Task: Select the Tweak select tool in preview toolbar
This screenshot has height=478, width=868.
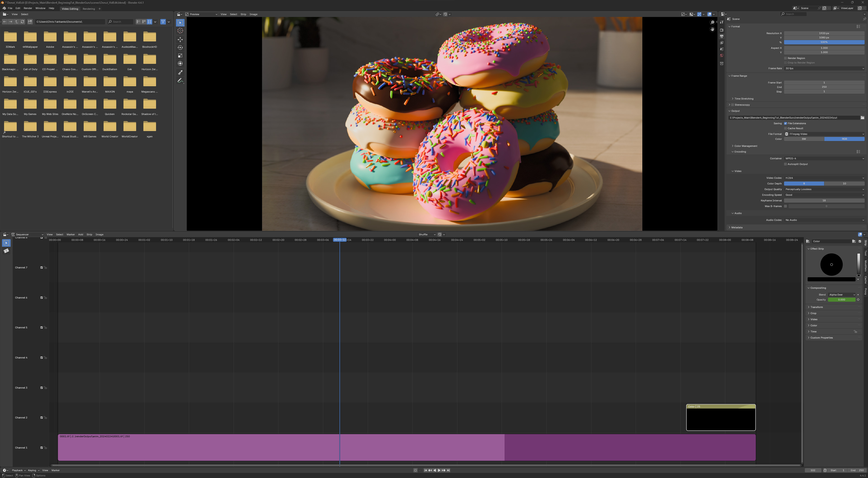Action: click(180, 23)
